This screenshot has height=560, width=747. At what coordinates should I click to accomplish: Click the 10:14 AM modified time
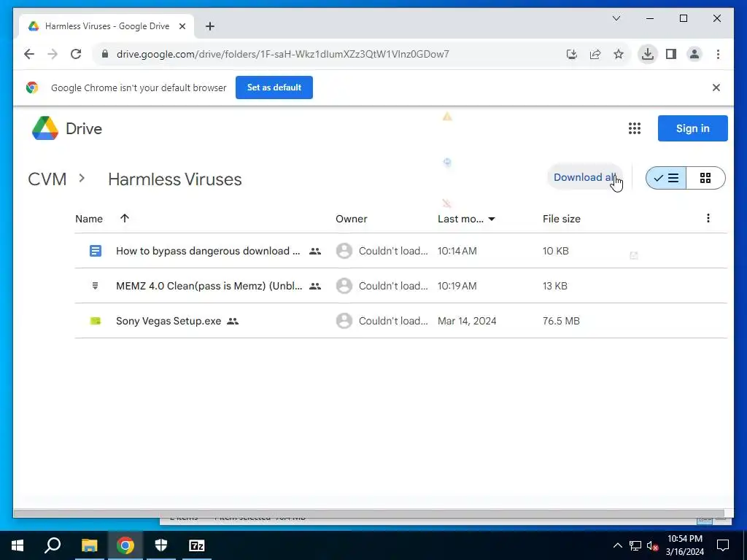click(x=457, y=251)
